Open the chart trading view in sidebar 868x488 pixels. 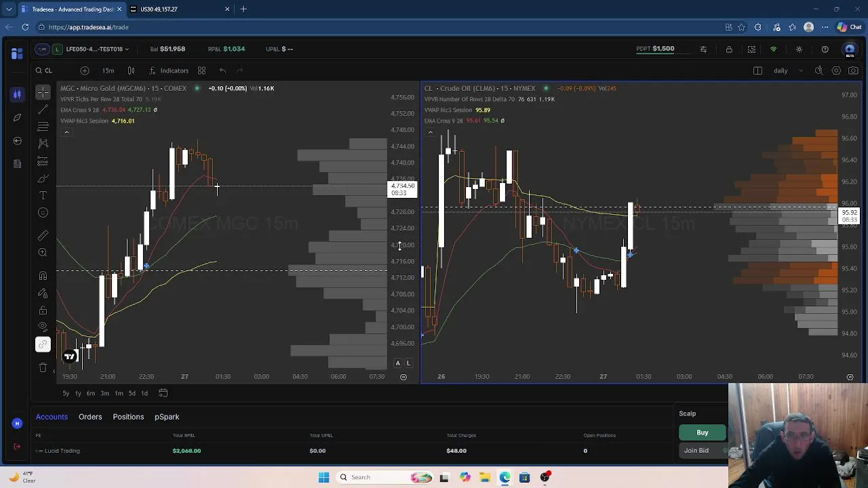(x=17, y=94)
